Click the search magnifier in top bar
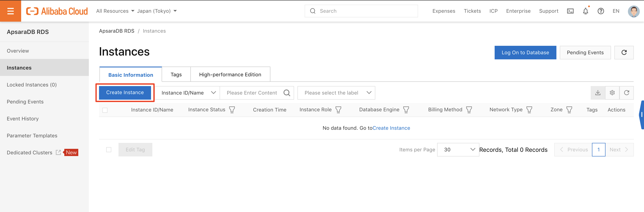The image size is (644, 212). [x=312, y=11]
